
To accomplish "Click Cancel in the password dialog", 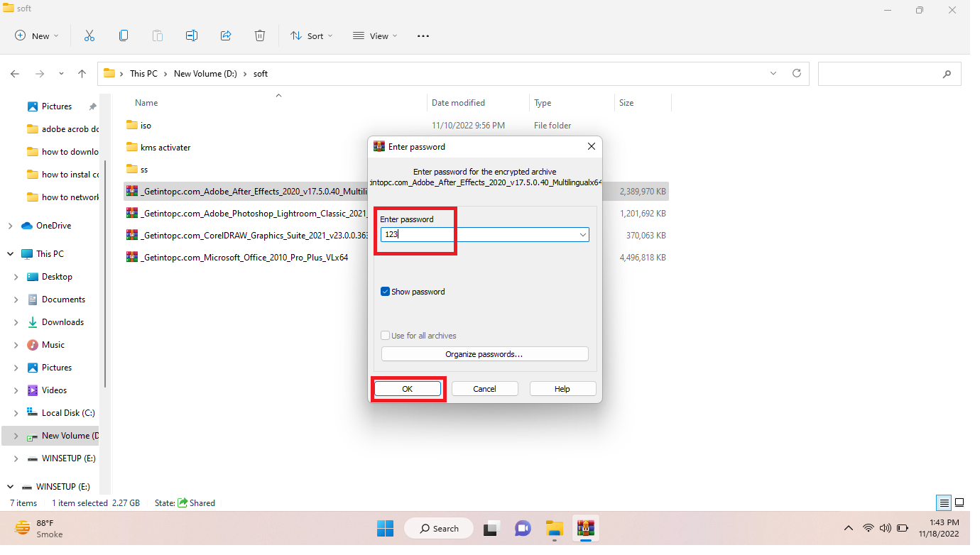I will [x=485, y=389].
